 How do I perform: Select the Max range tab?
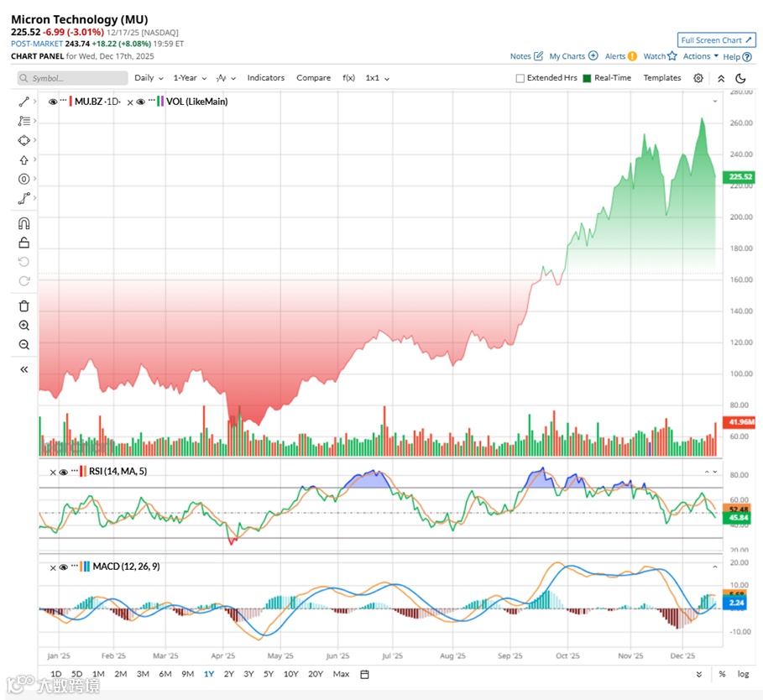[341, 674]
